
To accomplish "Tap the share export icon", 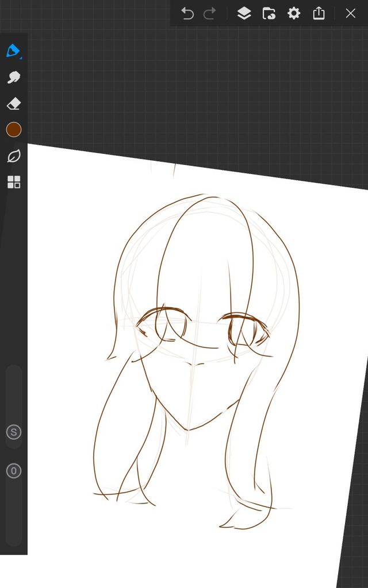I will 319,13.
